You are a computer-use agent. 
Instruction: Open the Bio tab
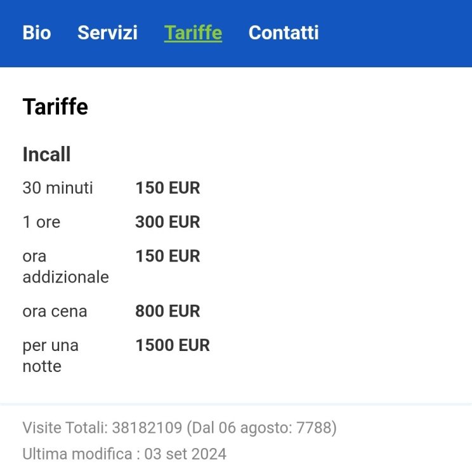[x=37, y=33]
